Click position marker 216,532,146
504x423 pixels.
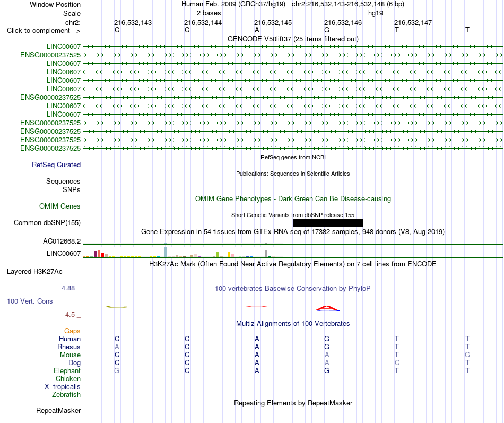point(343,22)
